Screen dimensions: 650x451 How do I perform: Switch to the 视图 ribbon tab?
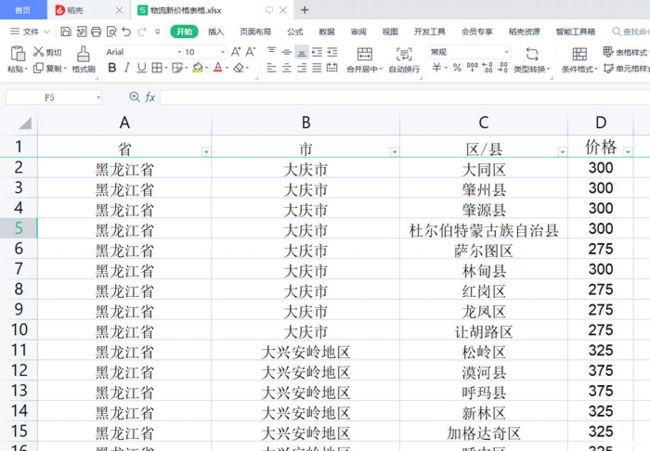(390, 32)
